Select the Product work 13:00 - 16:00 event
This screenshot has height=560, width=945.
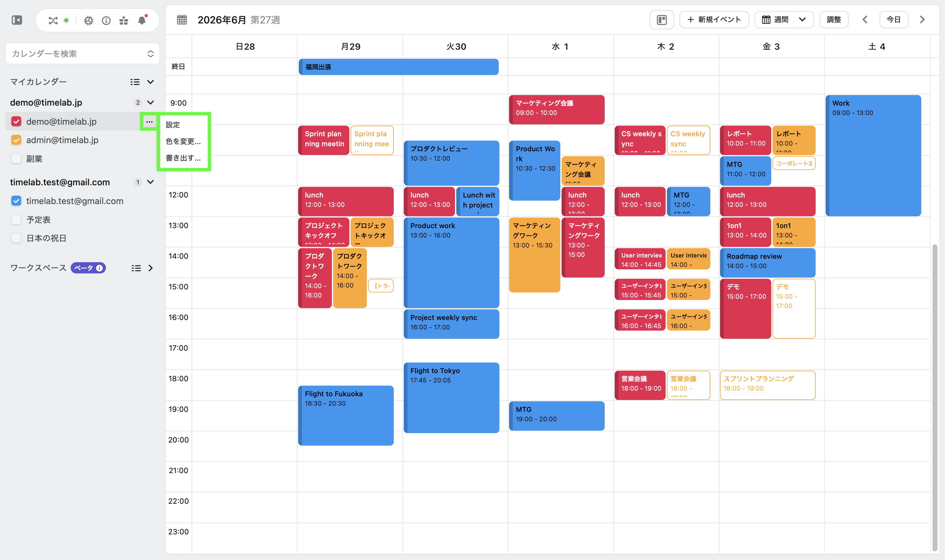click(451, 262)
